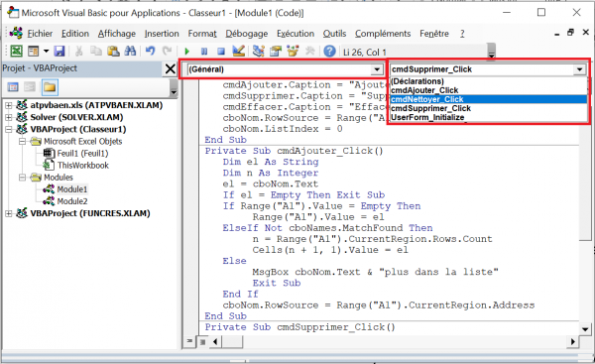Toggle Design Mode with the ruler icon

(238, 51)
